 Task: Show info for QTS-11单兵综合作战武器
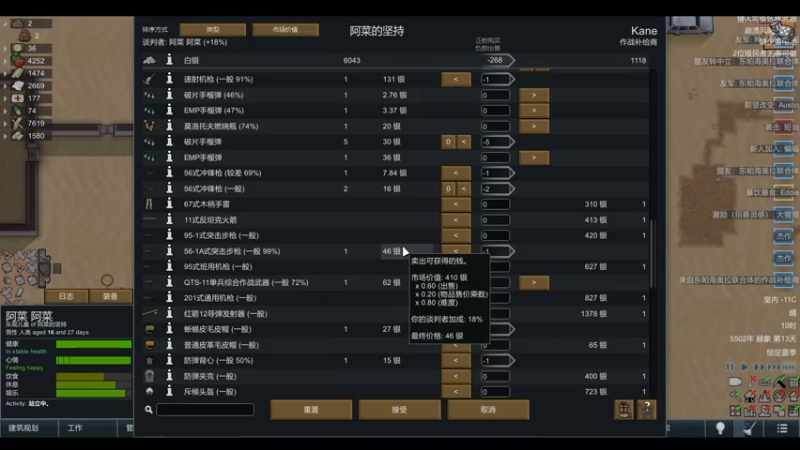point(169,282)
